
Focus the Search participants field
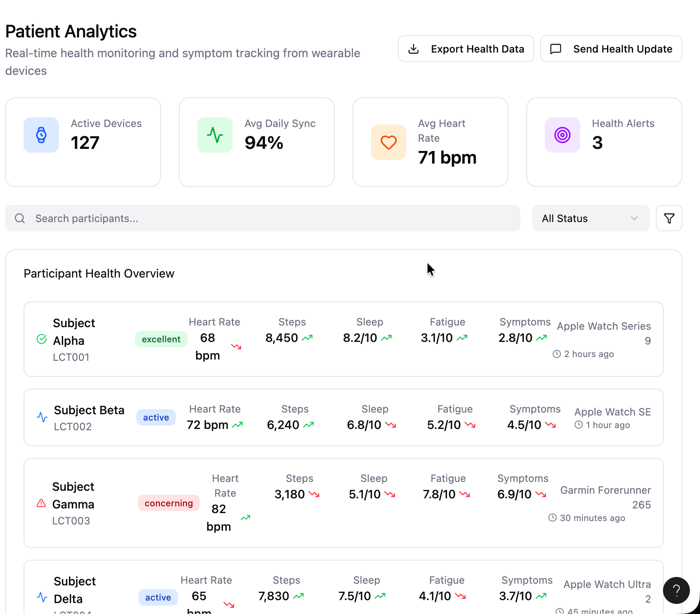[x=262, y=218]
